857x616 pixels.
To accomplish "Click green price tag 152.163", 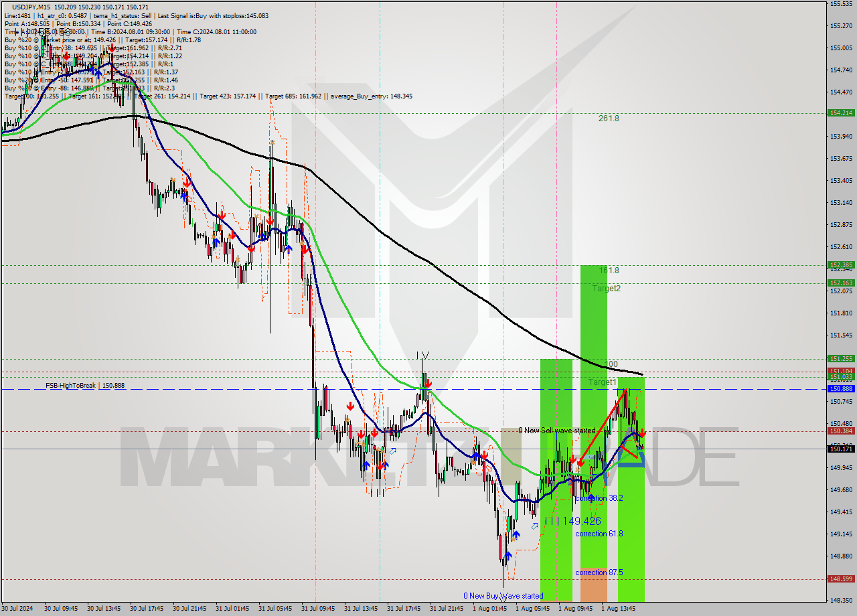I will tap(841, 283).
